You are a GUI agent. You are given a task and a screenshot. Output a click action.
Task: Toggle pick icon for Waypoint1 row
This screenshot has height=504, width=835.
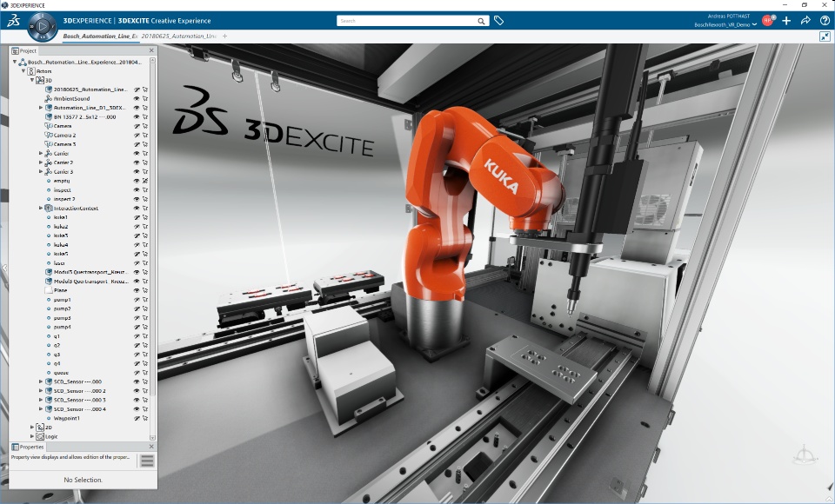tap(145, 418)
